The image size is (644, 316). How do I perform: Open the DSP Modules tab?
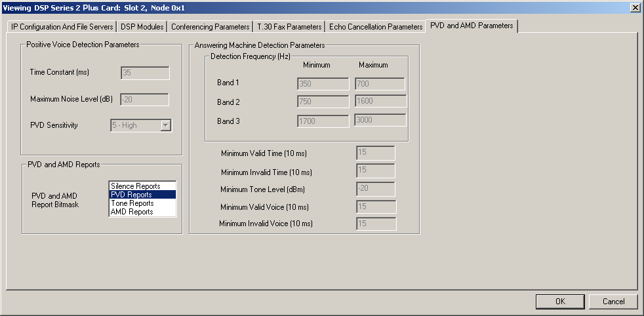tap(142, 27)
